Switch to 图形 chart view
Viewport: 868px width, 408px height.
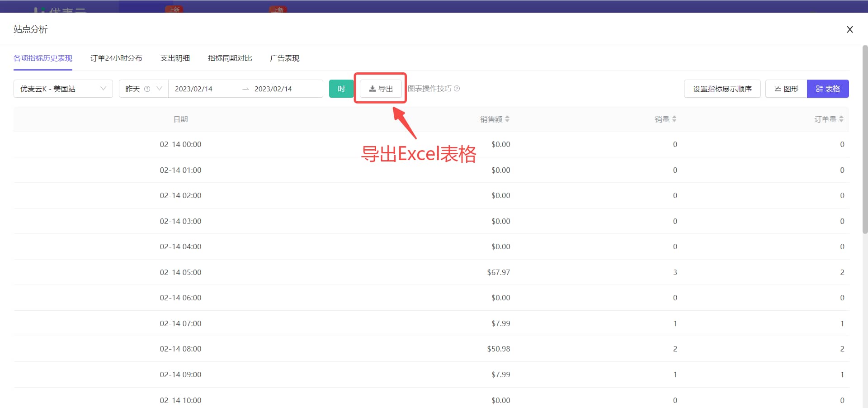[786, 89]
